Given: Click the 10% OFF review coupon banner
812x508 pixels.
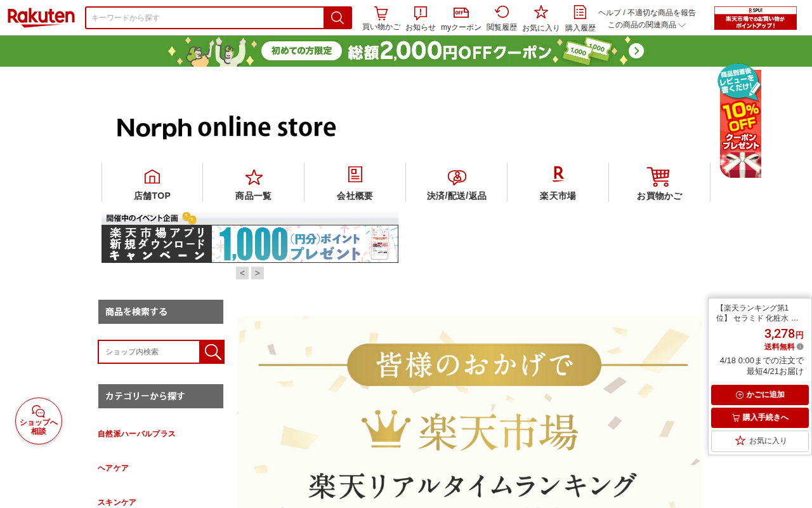Looking at the screenshot, I should click(x=740, y=121).
